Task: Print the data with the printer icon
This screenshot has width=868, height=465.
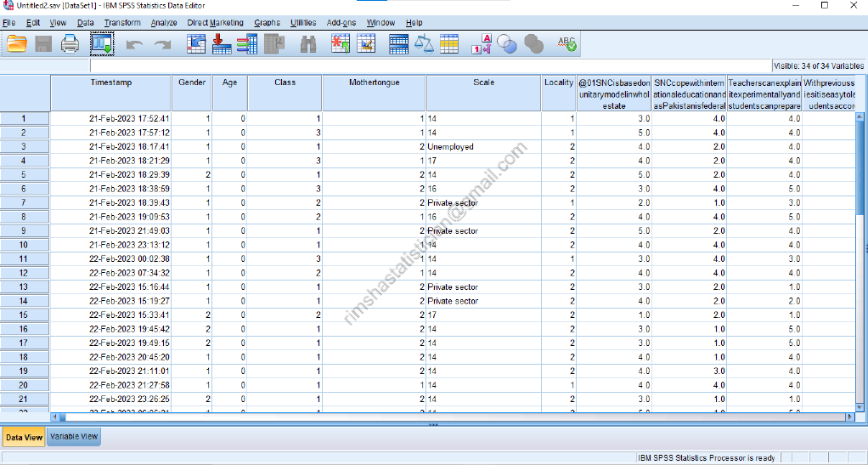Action: [x=70, y=44]
